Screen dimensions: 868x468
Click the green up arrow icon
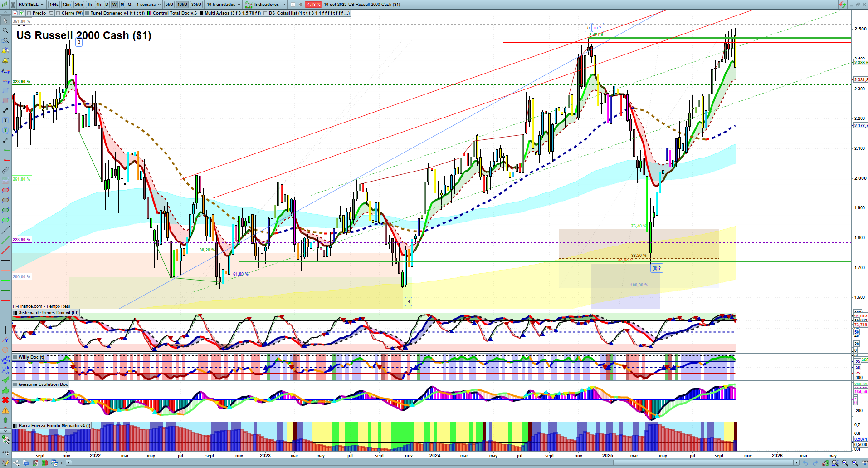[5, 420]
